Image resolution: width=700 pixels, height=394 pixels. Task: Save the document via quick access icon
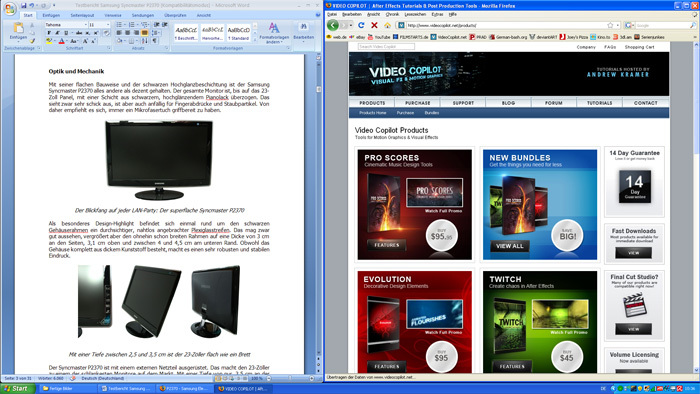24,5
